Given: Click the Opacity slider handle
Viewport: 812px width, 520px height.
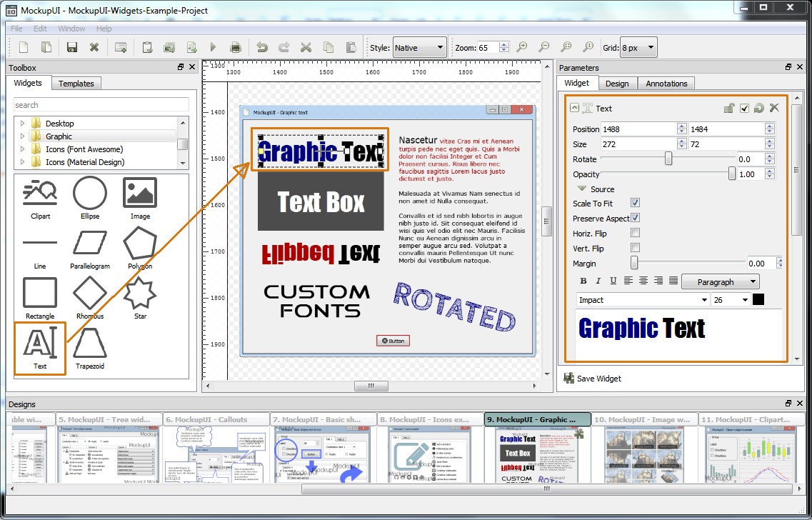Looking at the screenshot, I should point(732,174).
